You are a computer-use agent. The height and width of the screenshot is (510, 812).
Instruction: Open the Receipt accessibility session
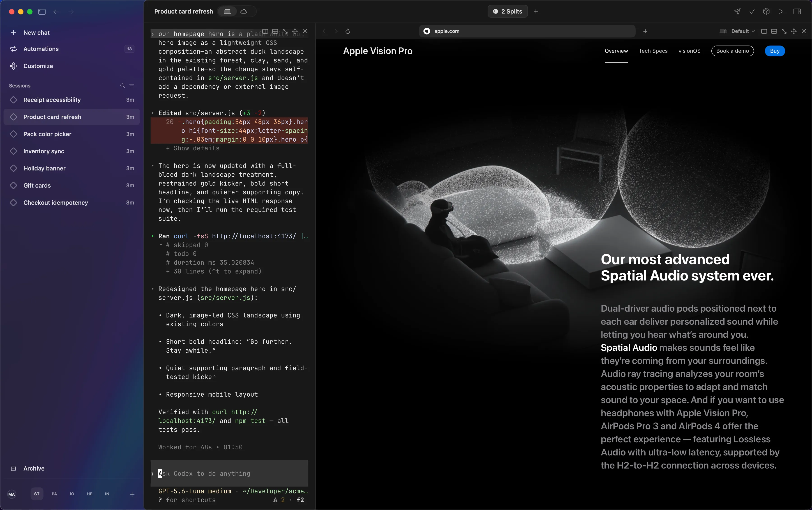click(x=72, y=100)
